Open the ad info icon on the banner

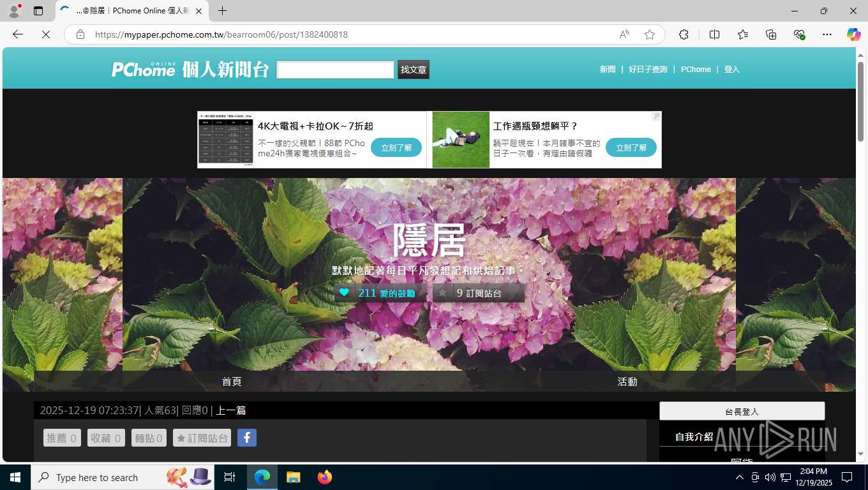657,116
